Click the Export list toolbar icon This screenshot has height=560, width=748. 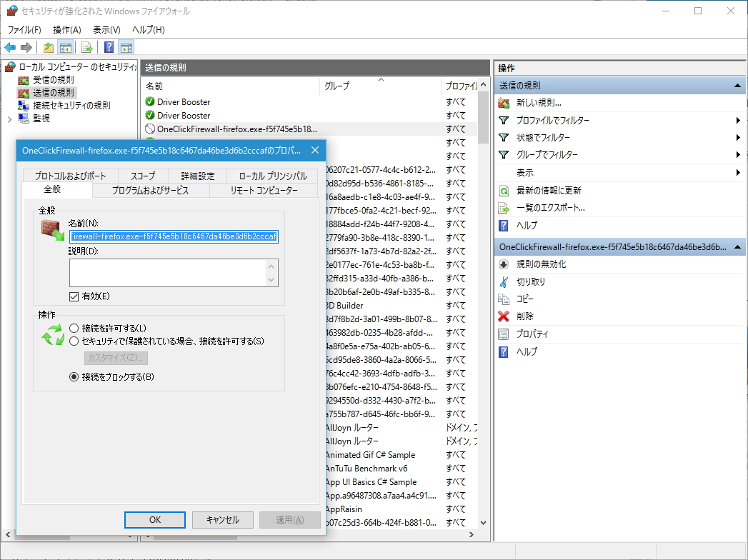click(86, 47)
